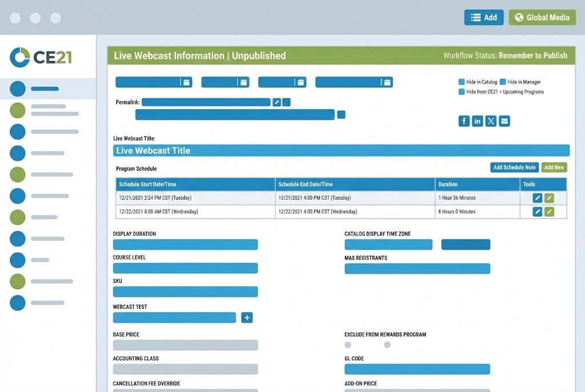Share the webcast on LinkedIn

[477, 121]
